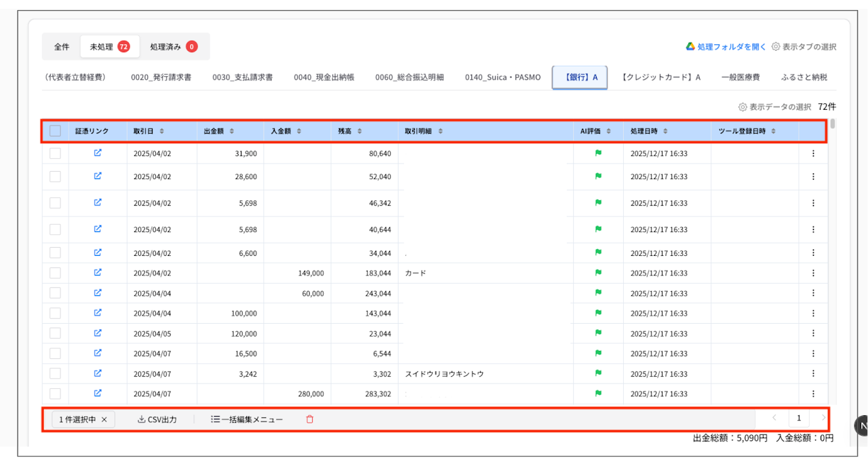
Task: Select the 0140_Suica・PASMO tab
Action: (x=503, y=77)
